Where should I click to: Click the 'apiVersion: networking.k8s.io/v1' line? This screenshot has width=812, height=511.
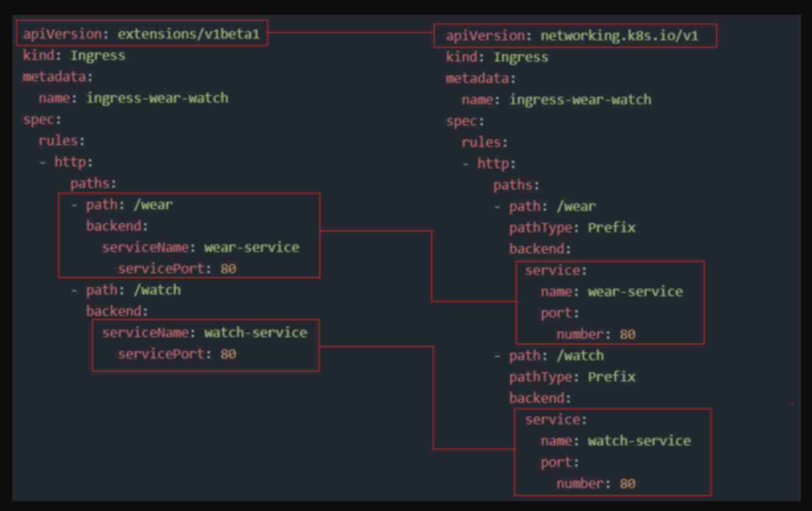click(572, 36)
